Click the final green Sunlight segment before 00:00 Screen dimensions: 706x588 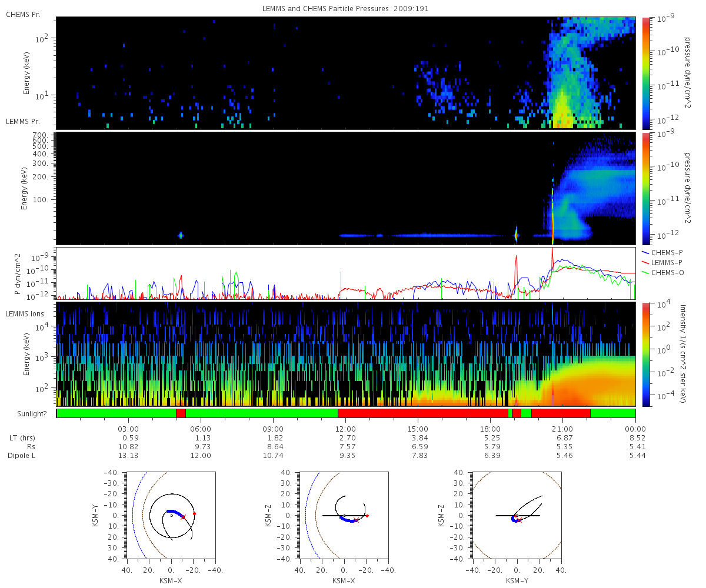(x=612, y=413)
